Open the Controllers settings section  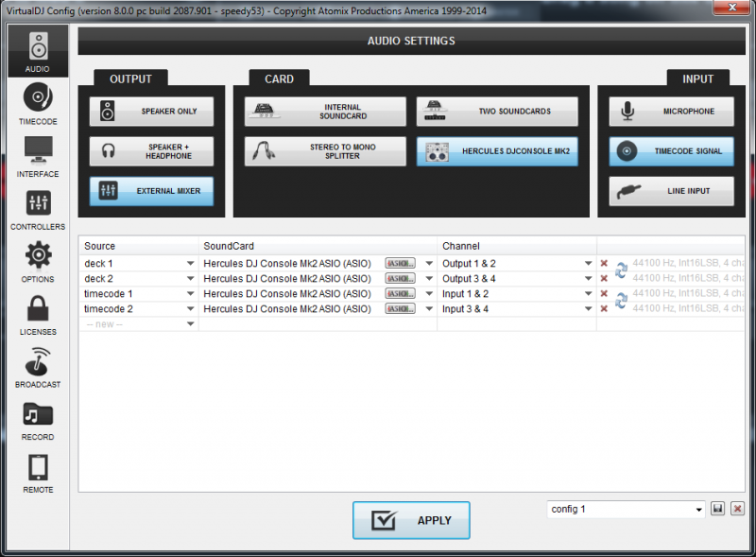(x=38, y=209)
